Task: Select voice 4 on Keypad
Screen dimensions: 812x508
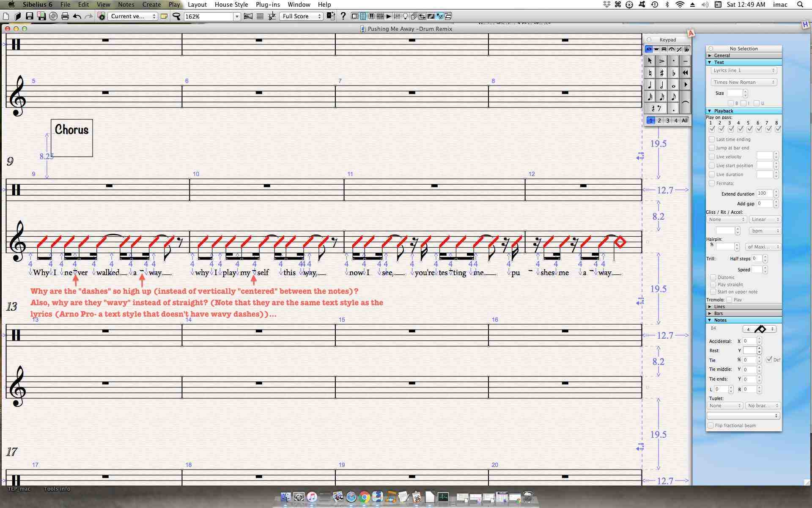Action: click(676, 121)
